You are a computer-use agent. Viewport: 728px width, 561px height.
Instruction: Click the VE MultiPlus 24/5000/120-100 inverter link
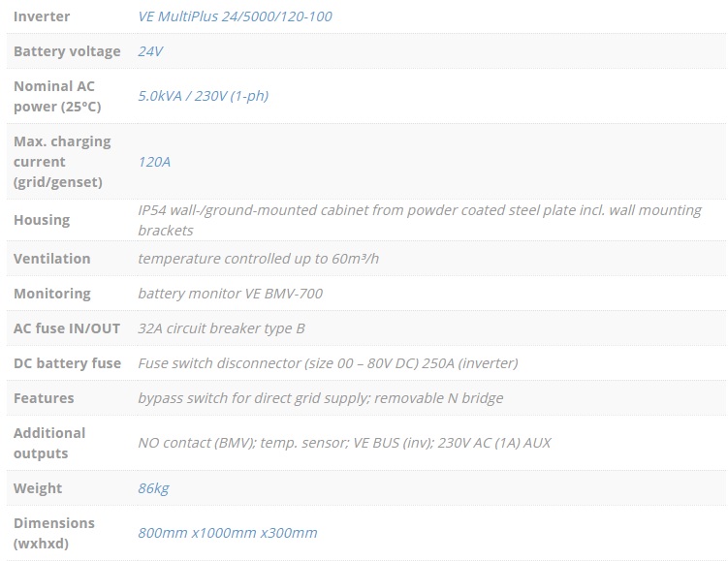[236, 16]
